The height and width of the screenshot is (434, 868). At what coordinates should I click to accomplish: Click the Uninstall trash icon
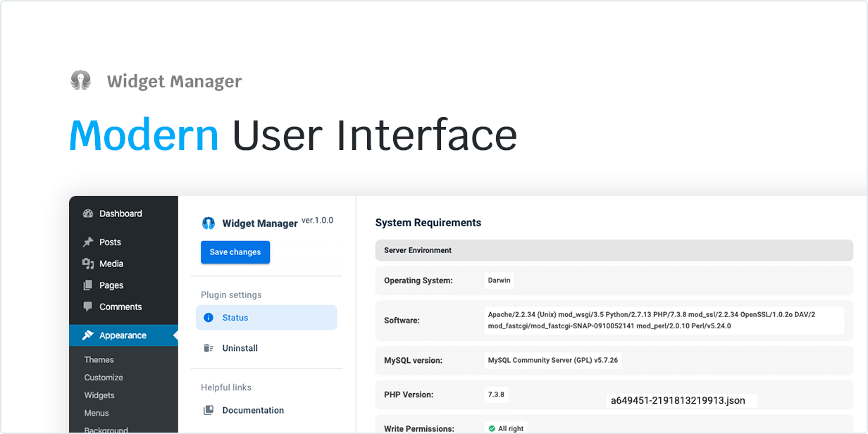click(x=209, y=348)
